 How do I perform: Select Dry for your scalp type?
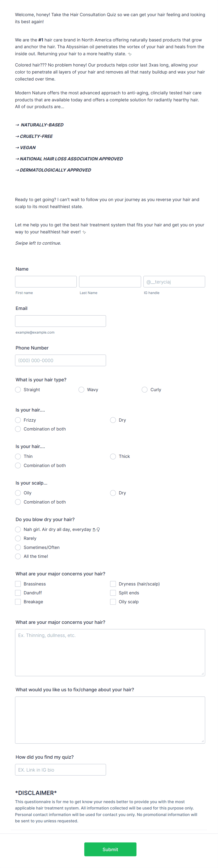pos(113,493)
